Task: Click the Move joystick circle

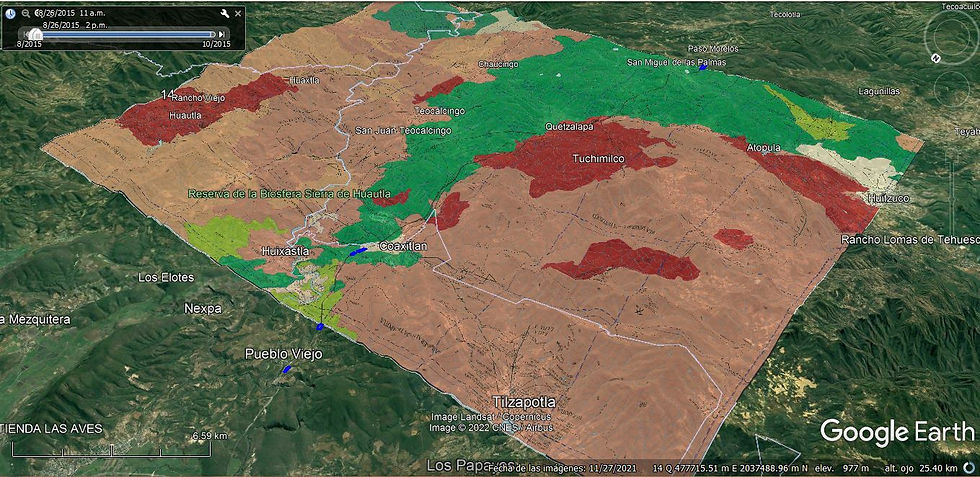Action: tap(952, 89)
